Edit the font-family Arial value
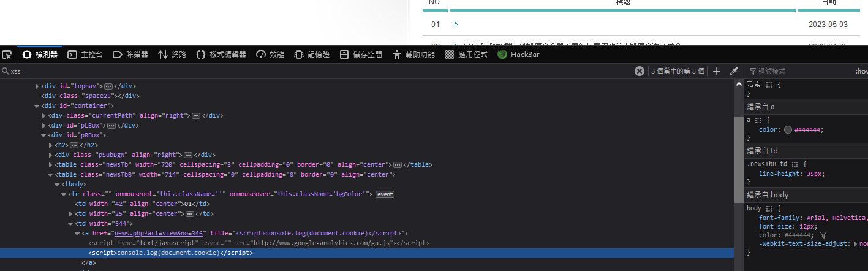868x271 pixels. tap(837, 218)
